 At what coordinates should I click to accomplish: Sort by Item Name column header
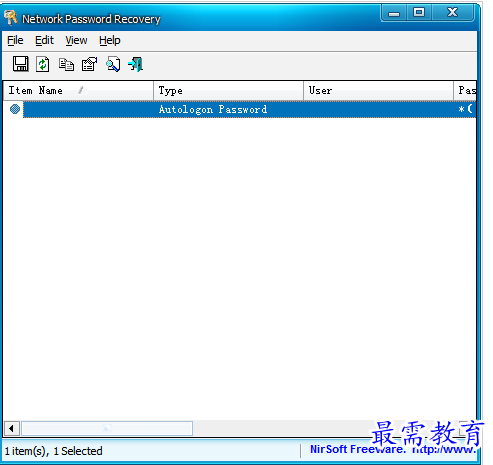78,90
